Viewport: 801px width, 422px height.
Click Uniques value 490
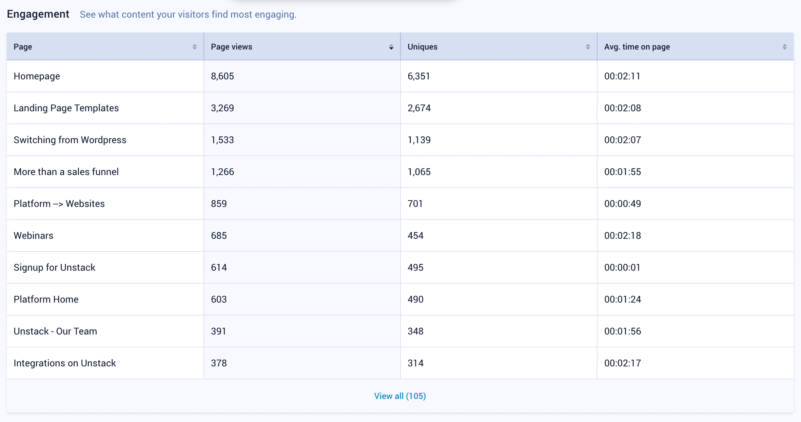[x=415, y=299]
